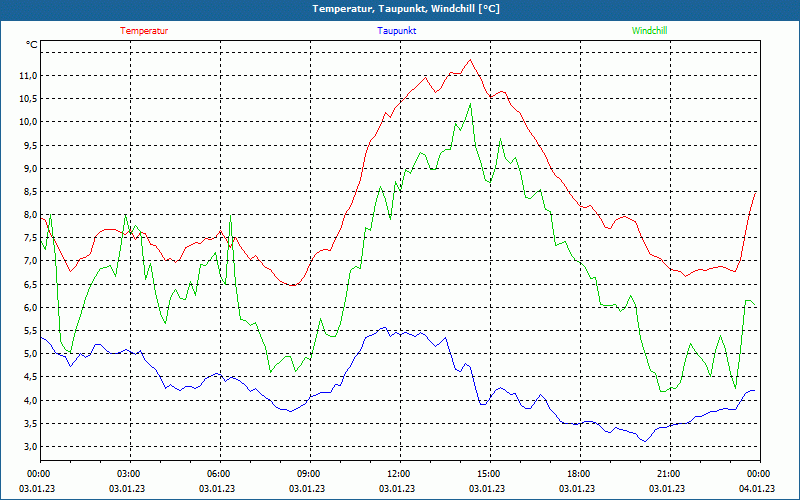Screen dimensions: 800x500
Task: Click the 11,0 y-axis value
Action: tap(28, 76)
